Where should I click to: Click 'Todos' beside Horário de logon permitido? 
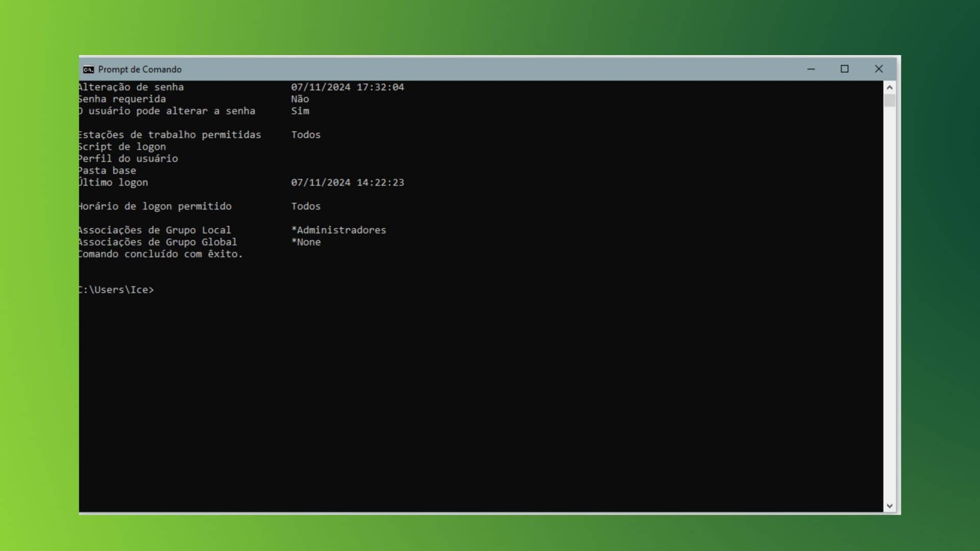point(306,206)
